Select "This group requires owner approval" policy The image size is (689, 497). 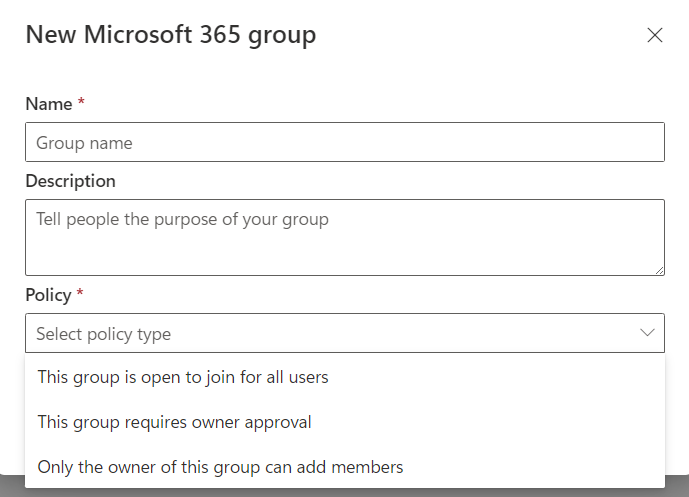(x=174, y=422)
